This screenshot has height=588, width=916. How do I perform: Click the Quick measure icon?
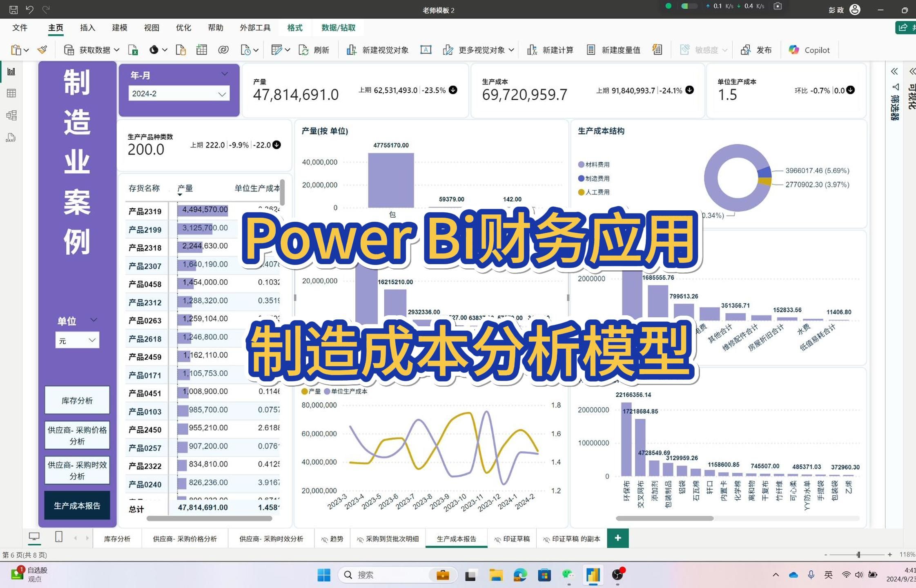(x=657, y=50)
